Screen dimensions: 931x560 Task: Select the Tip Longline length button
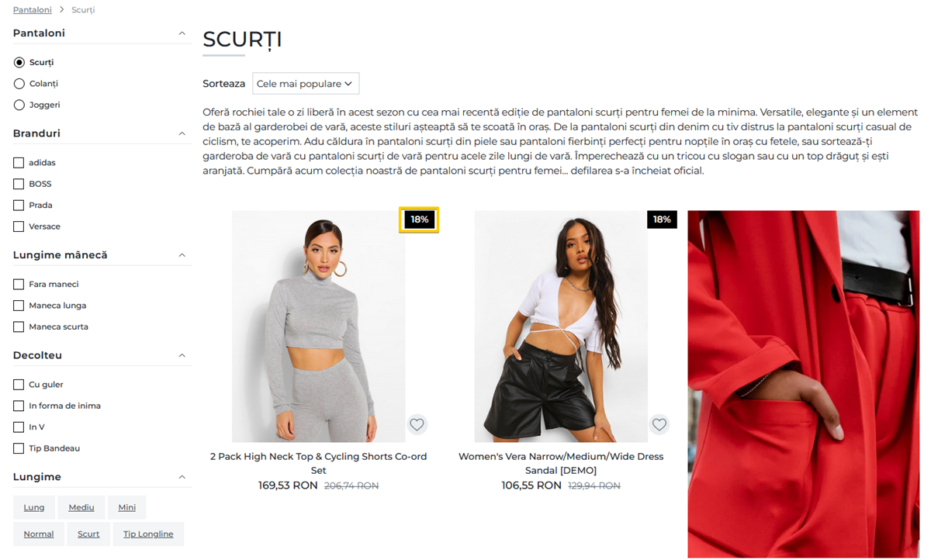tap(148, 534)
